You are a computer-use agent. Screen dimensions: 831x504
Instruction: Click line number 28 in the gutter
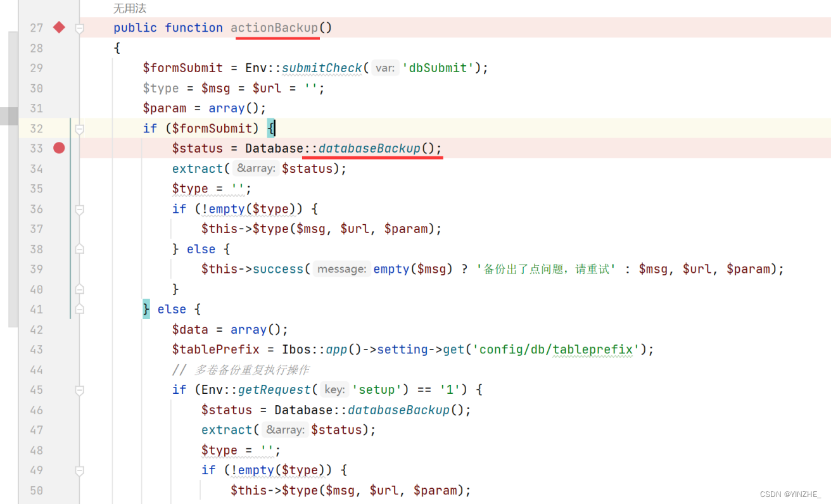(37, 48)
